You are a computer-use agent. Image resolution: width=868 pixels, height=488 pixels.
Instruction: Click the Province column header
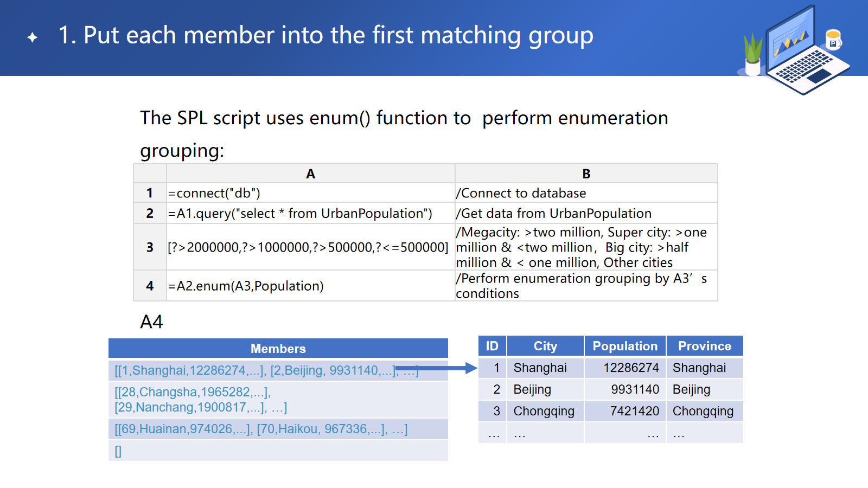point(704,346)
